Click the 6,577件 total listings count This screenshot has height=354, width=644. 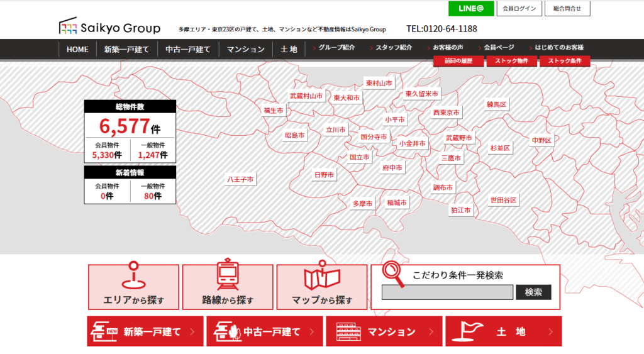click(130, 126)
